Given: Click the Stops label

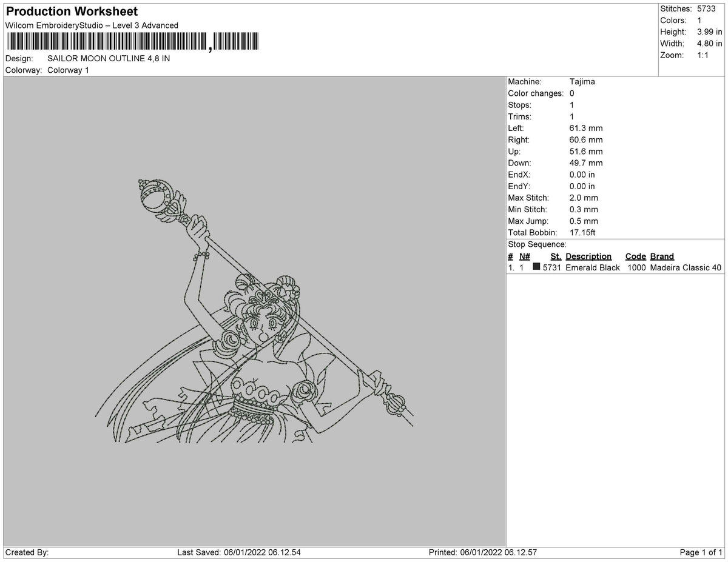Looking at the screenshot, I should pos(519,105).
